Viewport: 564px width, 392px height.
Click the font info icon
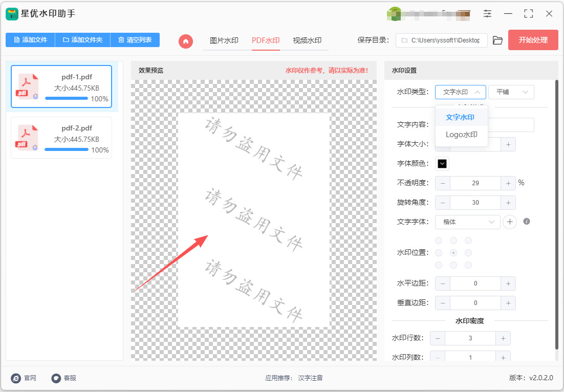[527, 221]
